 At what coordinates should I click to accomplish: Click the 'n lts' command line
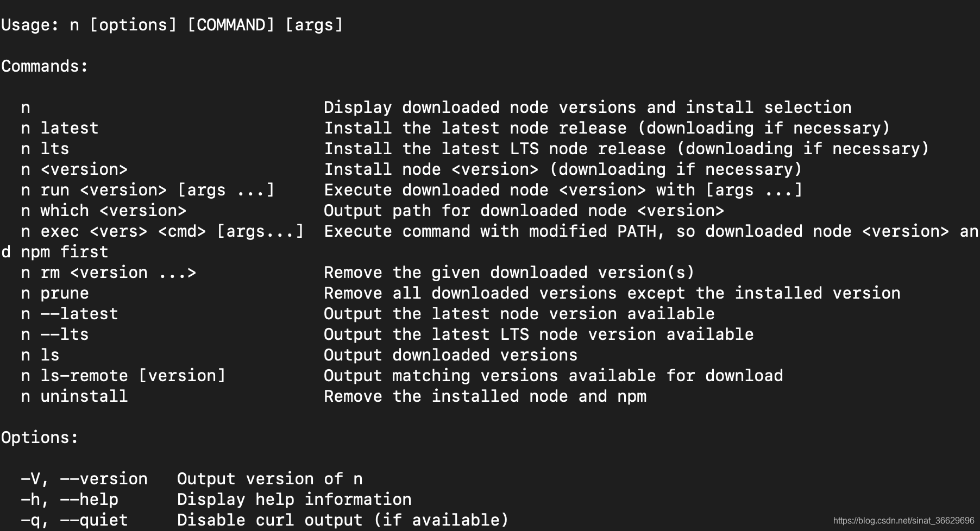point(45,149)
